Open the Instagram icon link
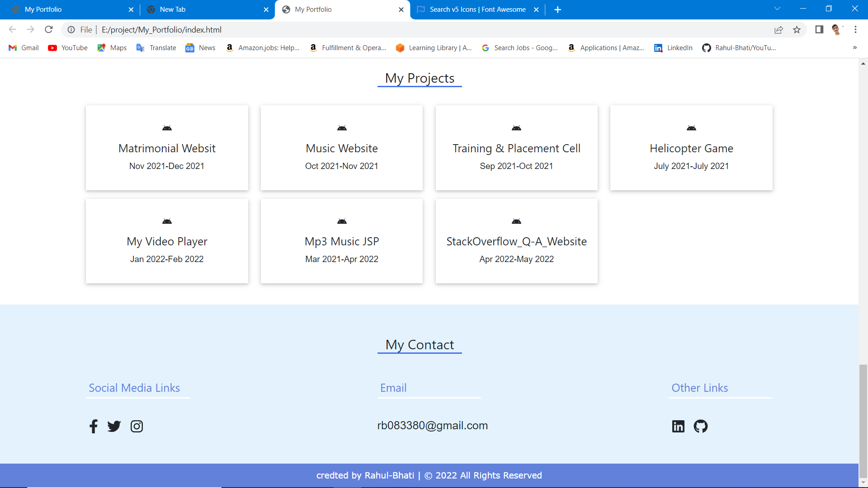Image resolution: width=868 pixels, height=488 pixels. tap(137, 426)
